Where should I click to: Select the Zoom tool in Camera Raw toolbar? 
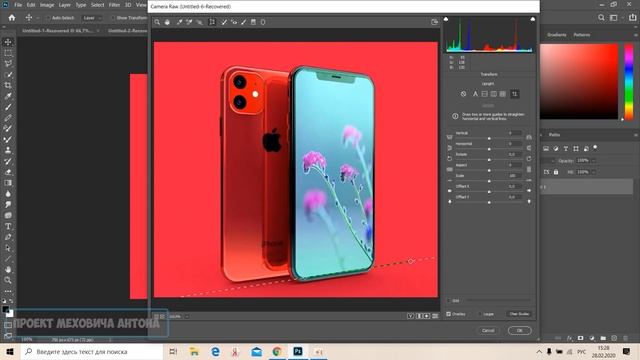pos(157,22)
